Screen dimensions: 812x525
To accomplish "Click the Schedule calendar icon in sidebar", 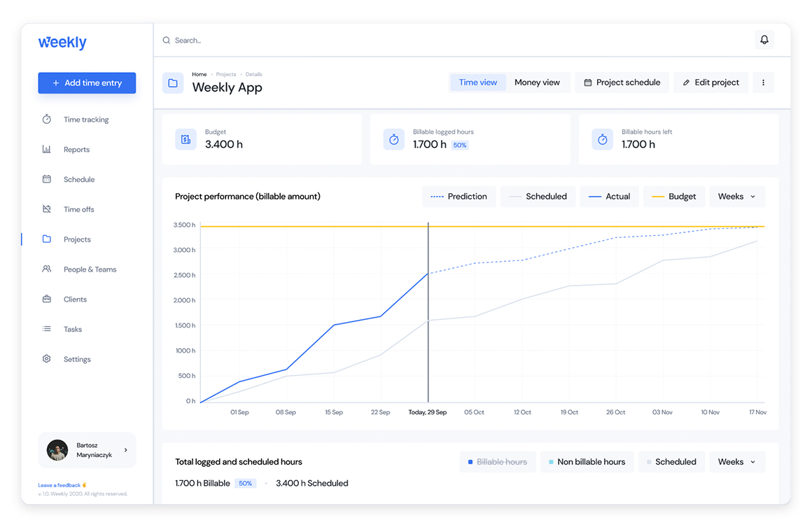I will (47, 179).
